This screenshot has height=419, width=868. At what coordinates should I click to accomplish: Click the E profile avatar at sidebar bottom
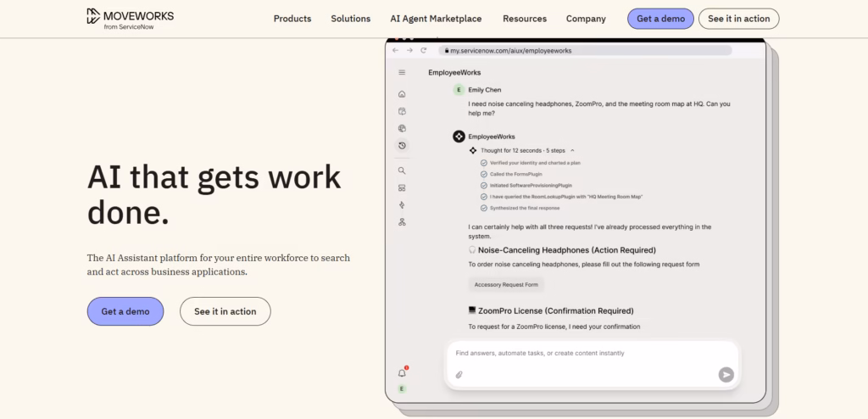click(403, 389)
